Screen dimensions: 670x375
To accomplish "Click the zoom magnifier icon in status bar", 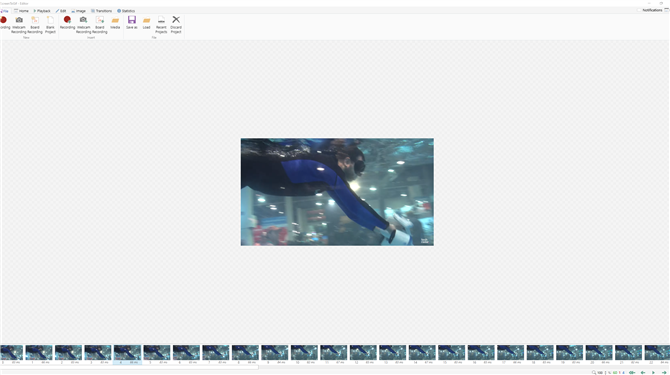I will [594, 372].
